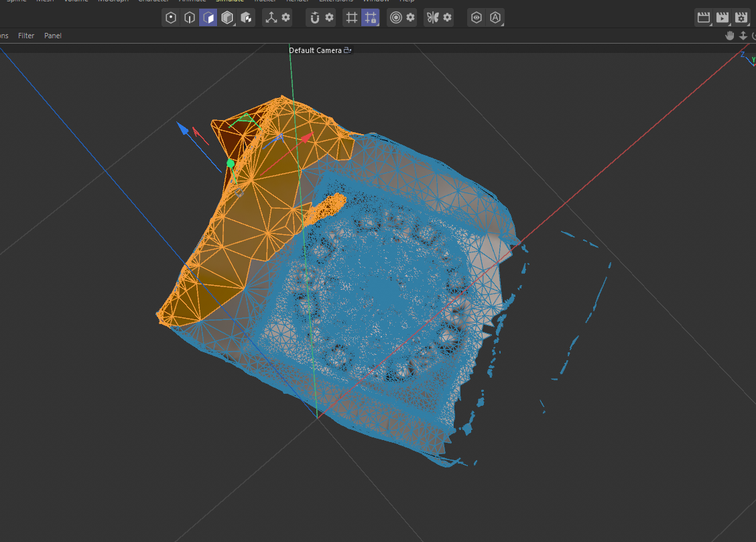Open the Symmetry settings gear menu
756x542 pixels.
(x=446, y=17)
